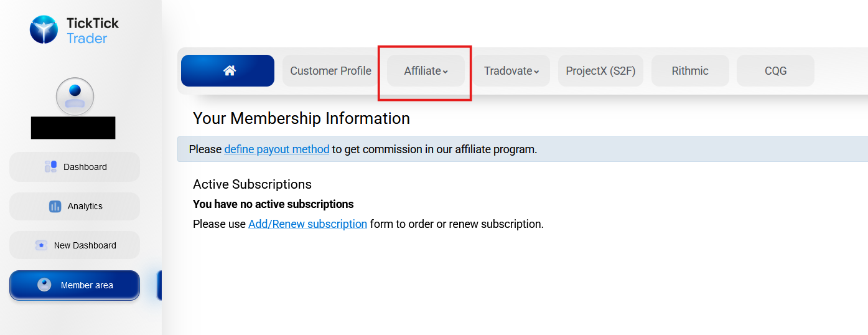Open the Analytics sidebar button
This screenshot has width=868, height=335.
[x=75, y=206]
